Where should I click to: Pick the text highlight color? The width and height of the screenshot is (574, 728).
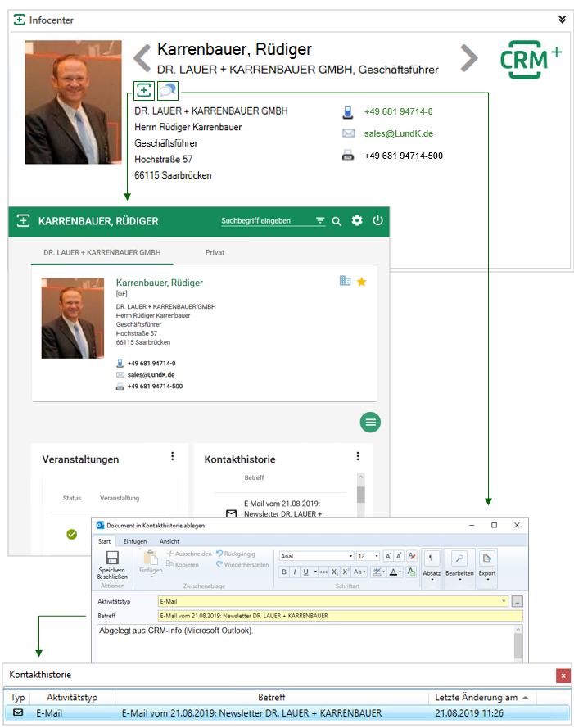[378, 572]
